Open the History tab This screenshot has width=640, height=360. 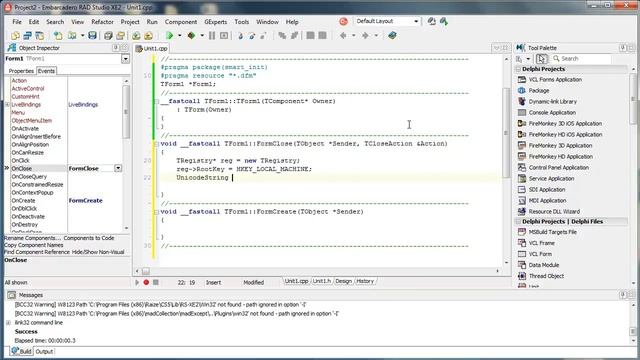pos(364,281)
